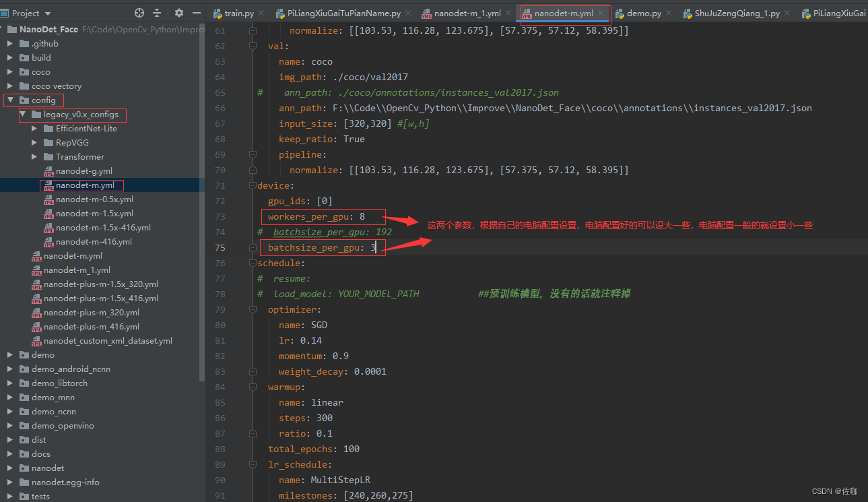Close the nanodet-m.yml editor tab
The height and width of the screenshot is (502, 868).
click(x=601, y=13)
